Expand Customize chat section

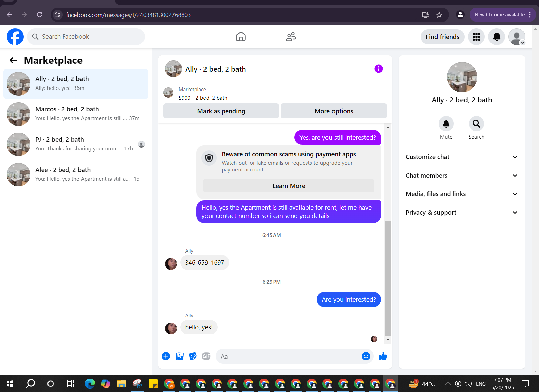[x=462, y=157]
